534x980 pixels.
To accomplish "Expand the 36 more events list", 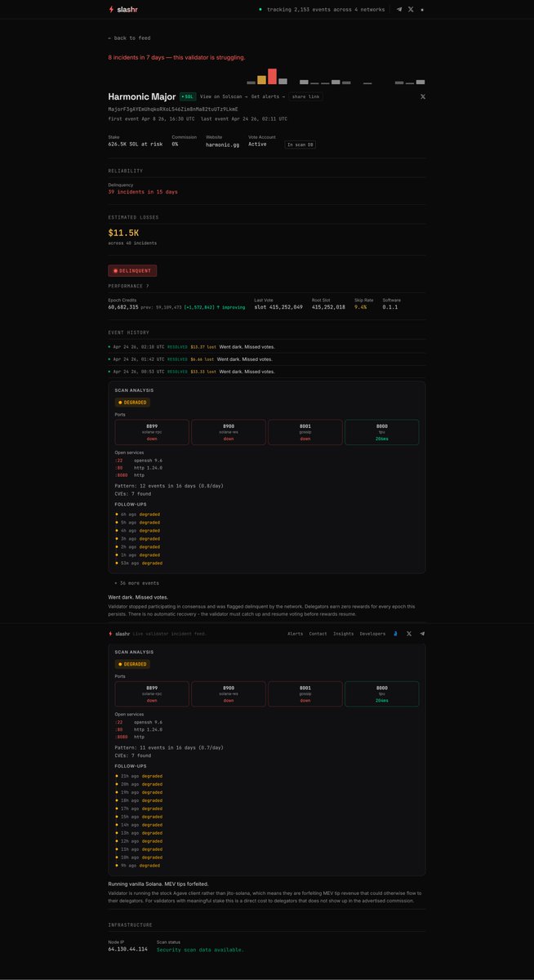I will 136,583.
